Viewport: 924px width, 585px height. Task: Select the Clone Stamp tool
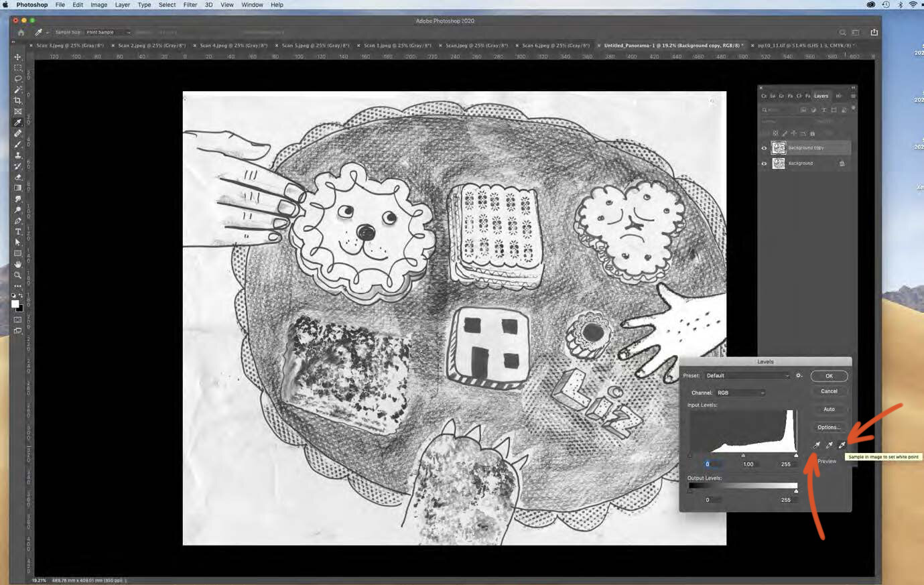[x=18, y=155]
